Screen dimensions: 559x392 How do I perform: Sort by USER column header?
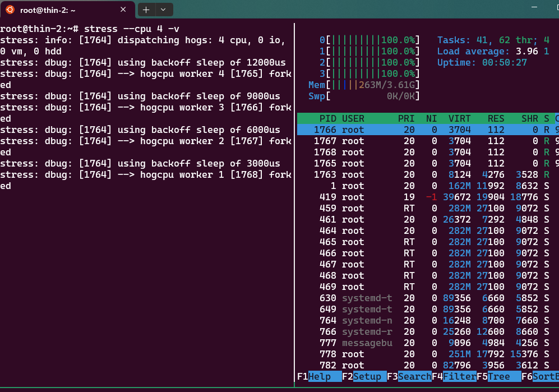(x=353, y=118)
